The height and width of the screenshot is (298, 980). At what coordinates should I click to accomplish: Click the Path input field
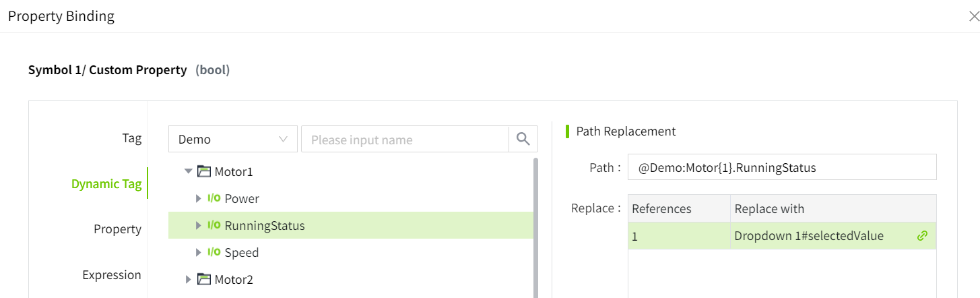click(781, 168)
